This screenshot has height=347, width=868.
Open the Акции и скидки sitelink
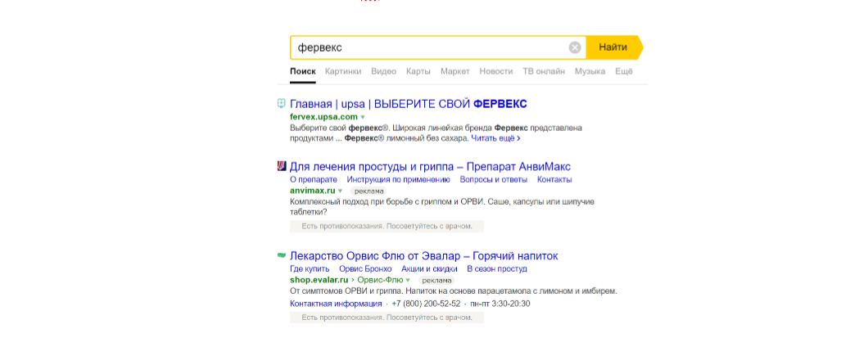click(x=429, y=269)
